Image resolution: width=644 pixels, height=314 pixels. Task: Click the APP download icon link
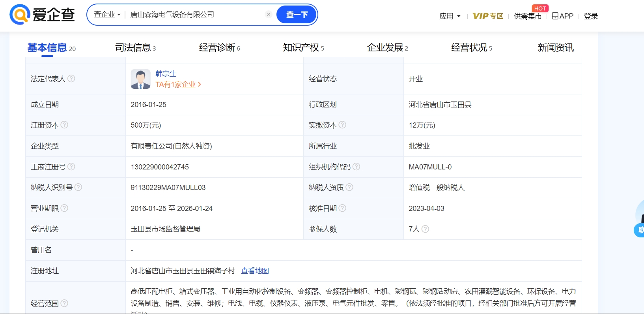click(x=562, y=16)
